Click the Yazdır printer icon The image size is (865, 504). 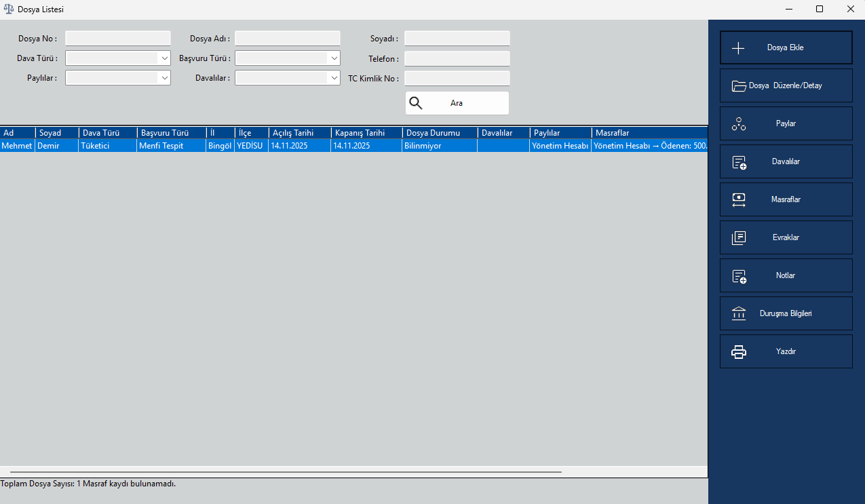739,352
